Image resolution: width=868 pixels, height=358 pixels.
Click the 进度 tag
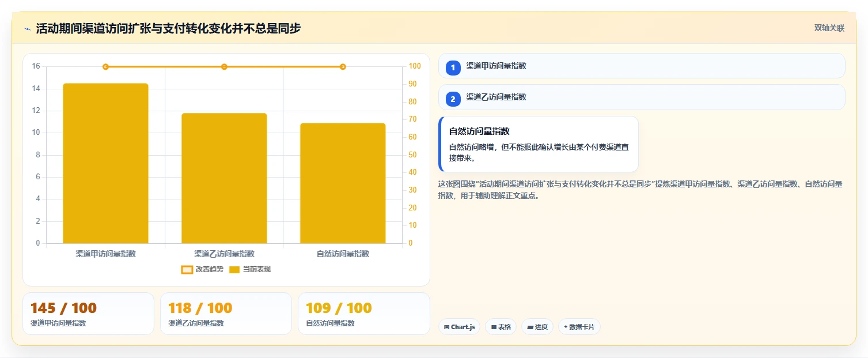pos(537,327)
